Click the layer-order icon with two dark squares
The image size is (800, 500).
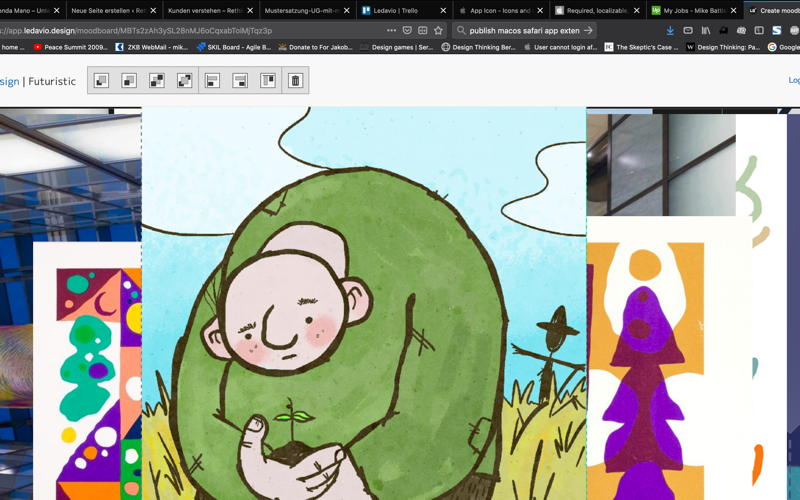point(157,81)
